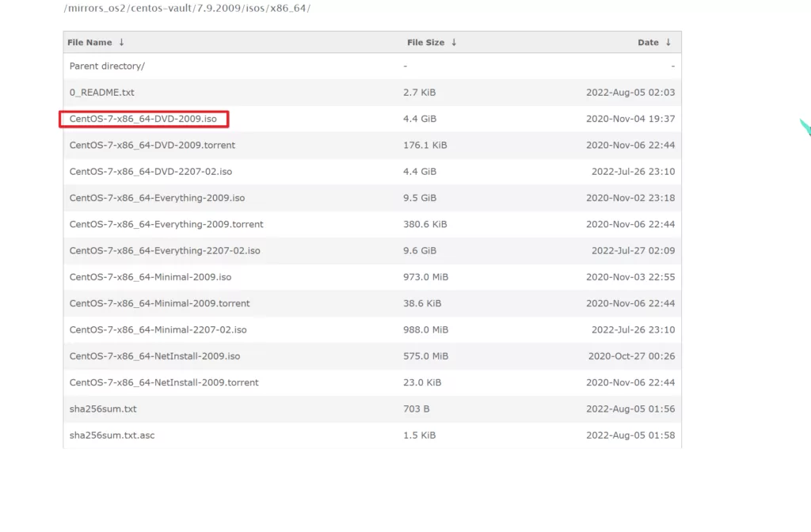The width and height of the screenshot is (811, 532).
Task: Sort by File Size arrow icon
Action: pyautogui.click(x=454, y=43)
